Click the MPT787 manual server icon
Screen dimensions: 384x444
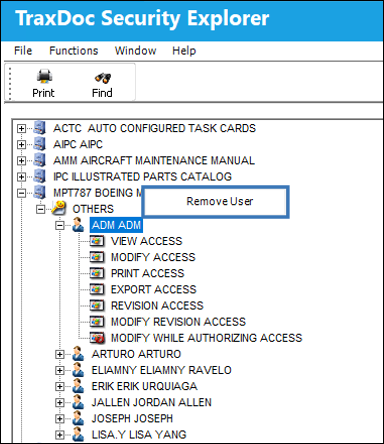pyautogui.click(x=40, y=192)
